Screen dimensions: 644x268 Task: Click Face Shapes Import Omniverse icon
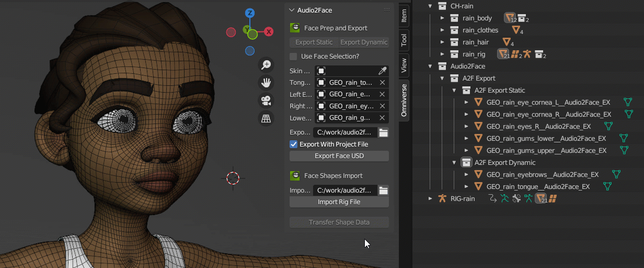(295, 175)
